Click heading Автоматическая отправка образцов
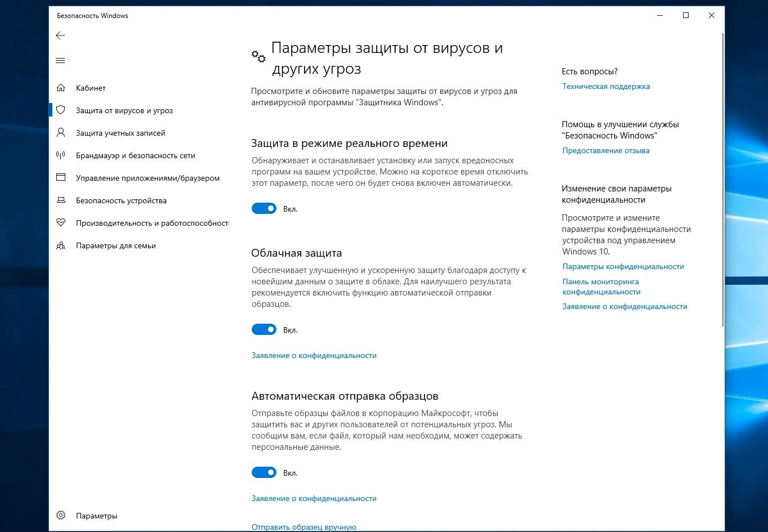The height and width of the screenshot is (532, 768). (x=345, y=396)
